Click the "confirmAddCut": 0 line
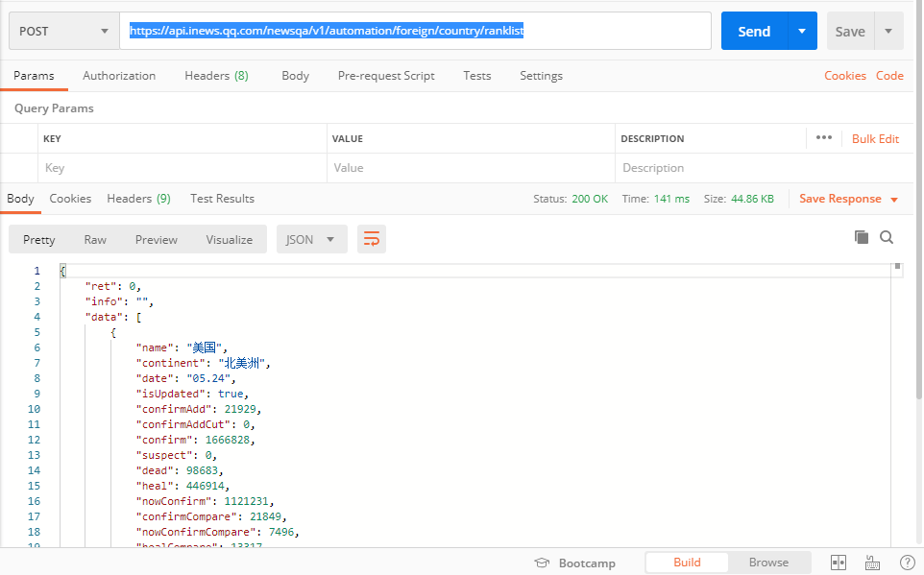The height and width of the screenshot is (575, 924). tap(195, 424)
